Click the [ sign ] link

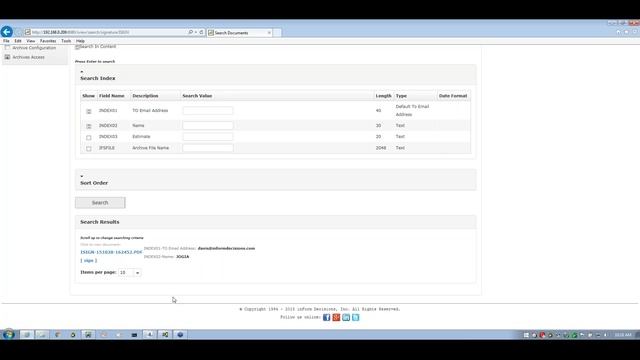click(89, 260)
